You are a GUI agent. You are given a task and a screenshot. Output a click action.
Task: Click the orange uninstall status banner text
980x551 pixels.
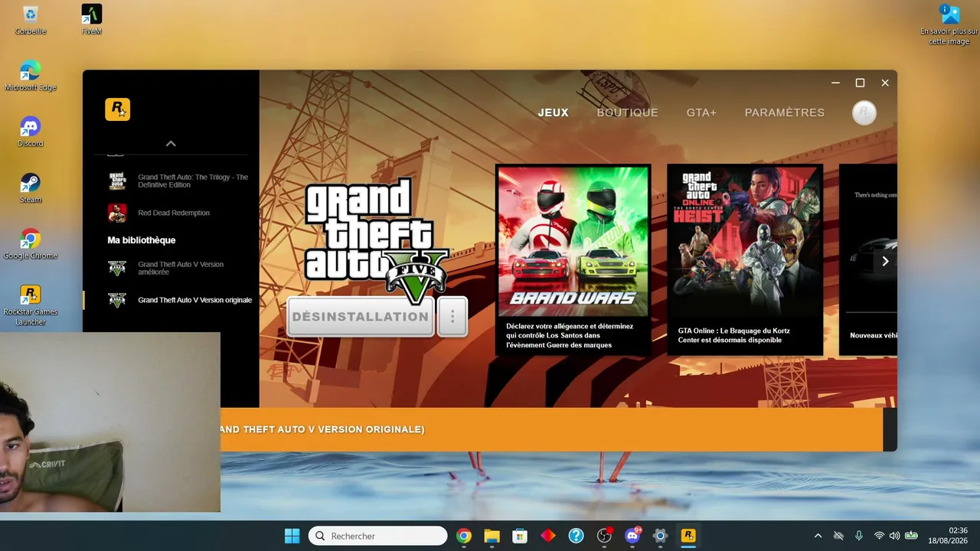pos(322,429)
